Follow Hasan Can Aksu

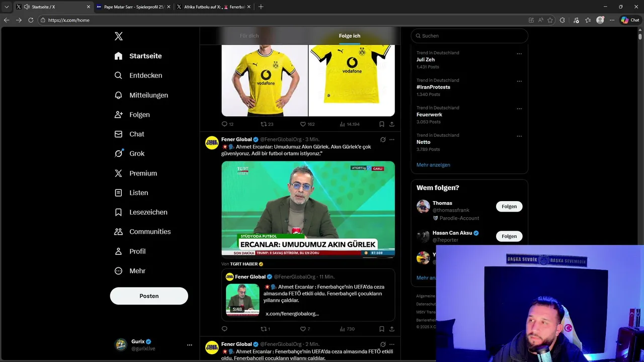509,236
